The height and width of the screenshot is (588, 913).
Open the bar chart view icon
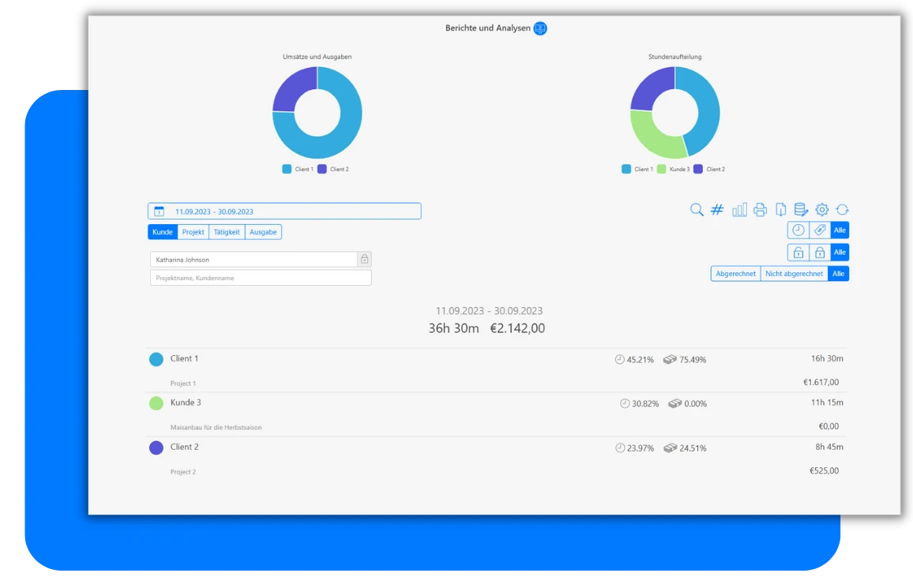pyautogui.click(x=739, y=210)
